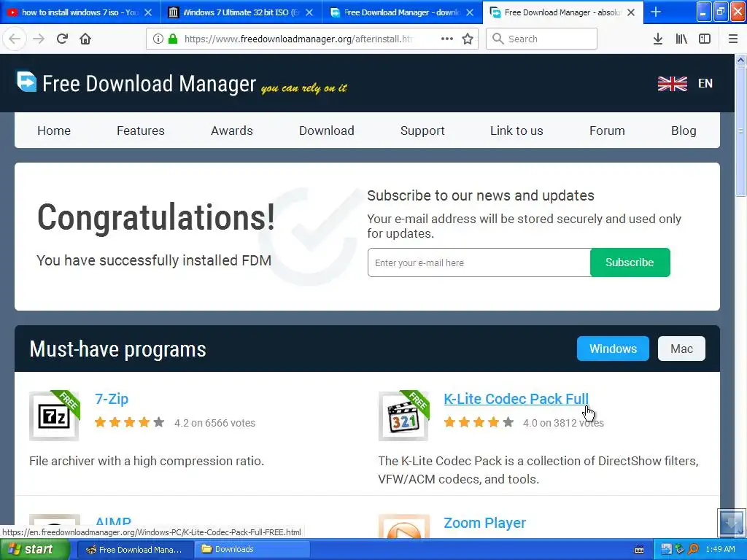Click the green Subscribe button
The image size is (747, 560).
pos(630,262)
